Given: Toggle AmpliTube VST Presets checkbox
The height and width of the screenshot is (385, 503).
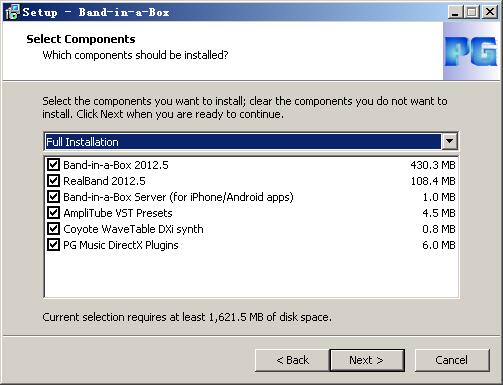Looking at the screenshot, I should pyautogui.click(x=53, y=213).
